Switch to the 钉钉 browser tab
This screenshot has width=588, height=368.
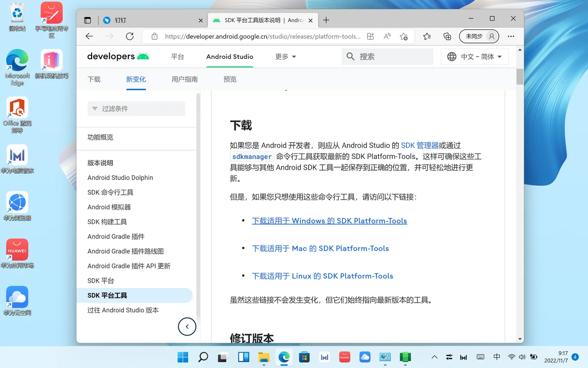(152, 20)
